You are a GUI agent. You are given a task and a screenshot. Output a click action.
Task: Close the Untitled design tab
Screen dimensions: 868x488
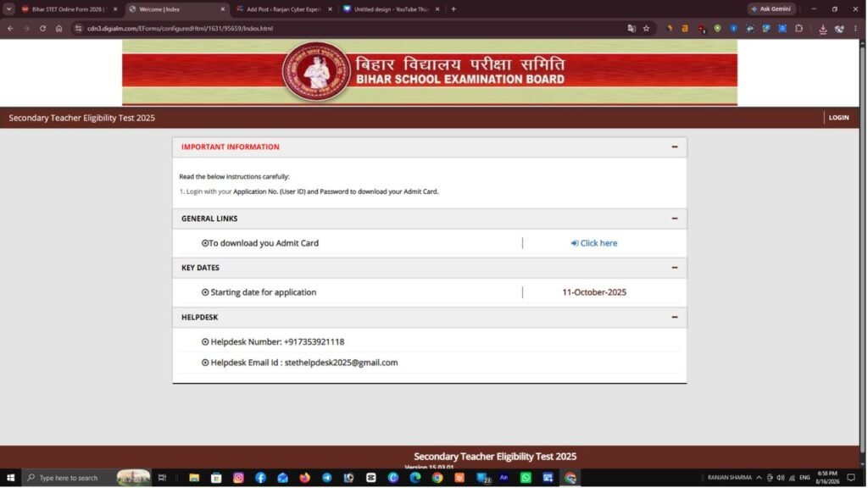pos(437,8)
